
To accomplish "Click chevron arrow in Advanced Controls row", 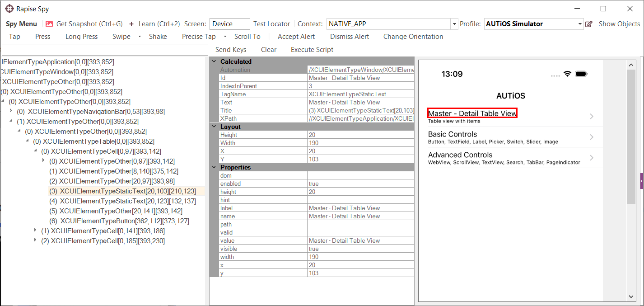I will point(592,158).
